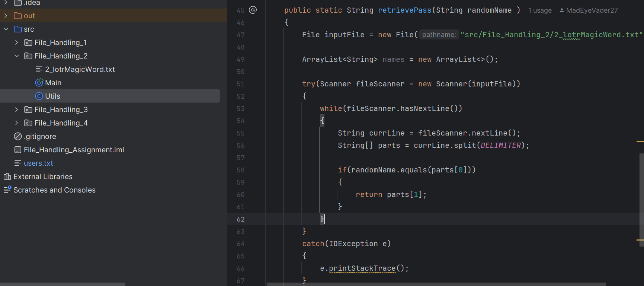Click the External Libraries icon

click(x=7, y=177)
